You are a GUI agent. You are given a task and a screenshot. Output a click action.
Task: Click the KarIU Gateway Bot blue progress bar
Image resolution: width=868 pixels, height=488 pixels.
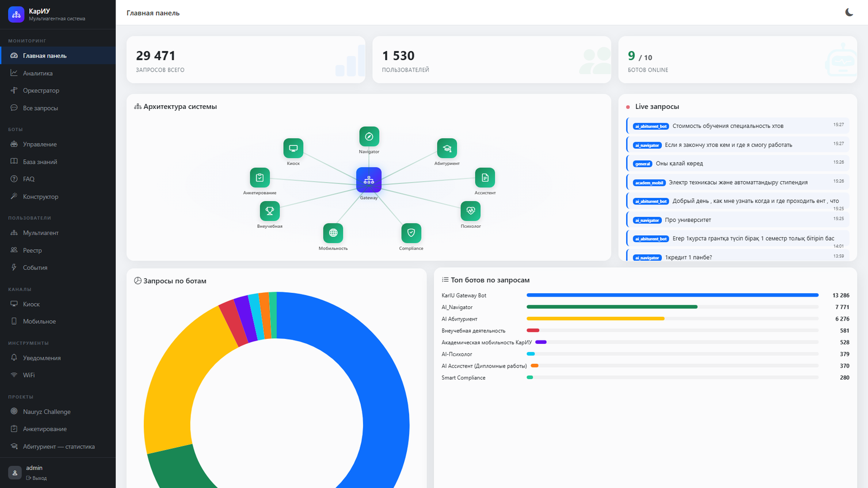673,296
